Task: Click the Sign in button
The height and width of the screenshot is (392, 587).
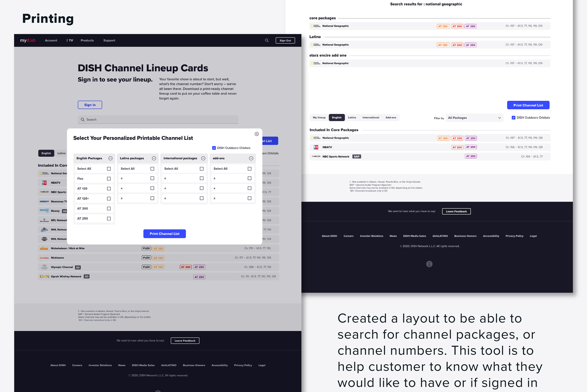Action: (x=90, y=105)
